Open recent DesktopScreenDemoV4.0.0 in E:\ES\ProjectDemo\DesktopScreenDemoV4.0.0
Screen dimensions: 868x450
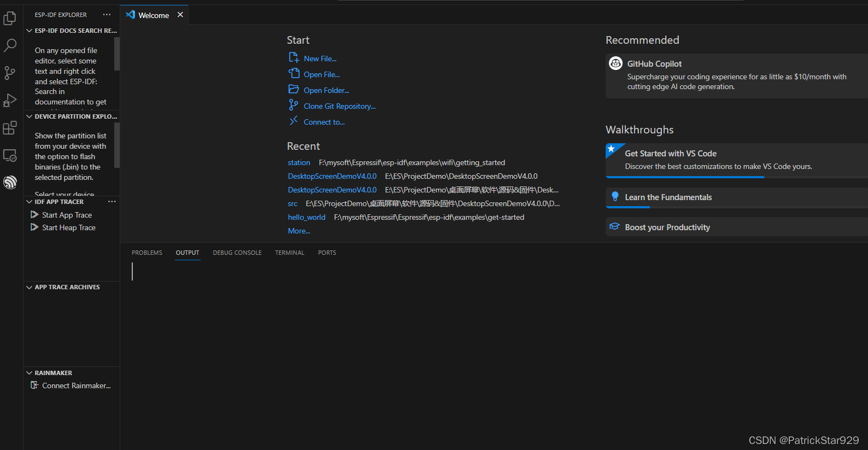pos(332,176)
